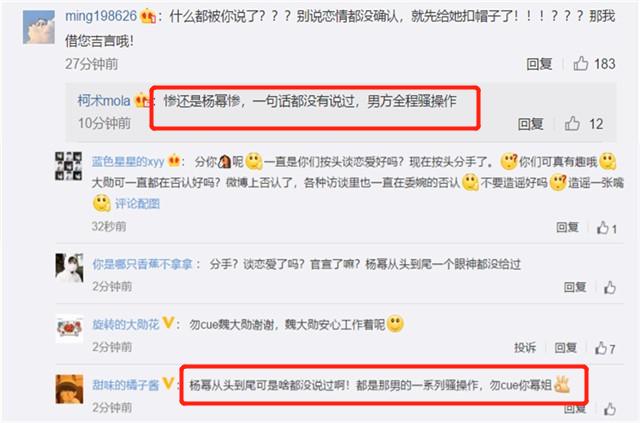The width and height of the screenshot is (640, 423).
Task: Like 甜味的橘子酱's comment
Action: [x=610, y=408]
